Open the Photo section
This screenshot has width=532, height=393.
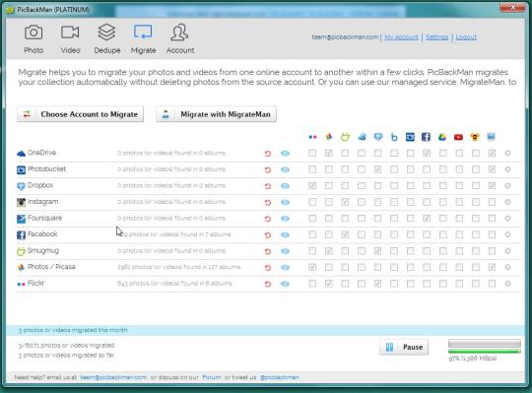pyautogui.click(x=33, y=39)
